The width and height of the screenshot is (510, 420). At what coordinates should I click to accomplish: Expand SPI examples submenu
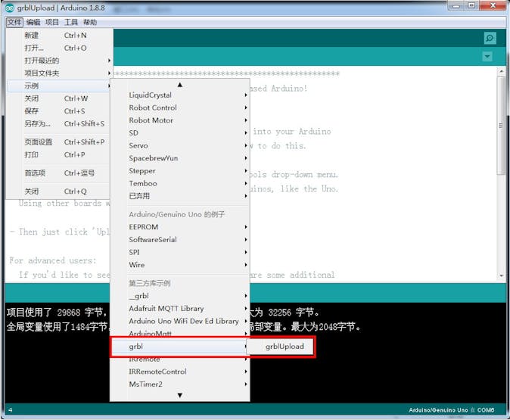180,252
